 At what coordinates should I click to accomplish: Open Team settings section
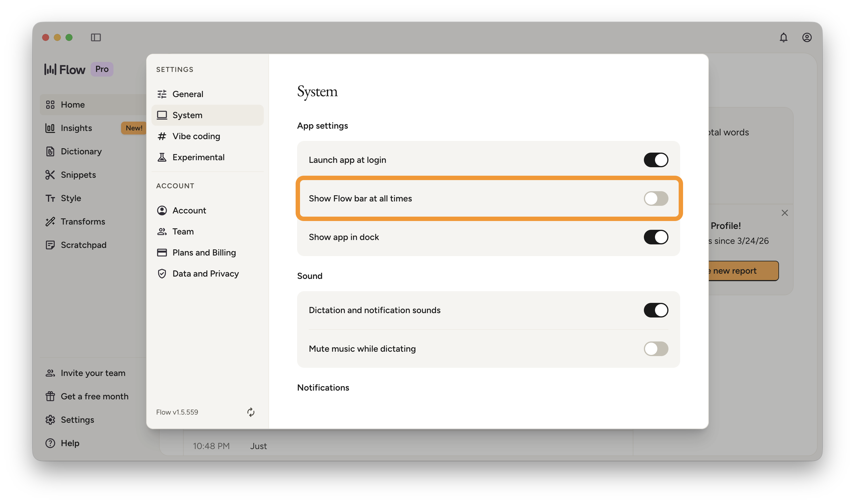tap(208, 232)
